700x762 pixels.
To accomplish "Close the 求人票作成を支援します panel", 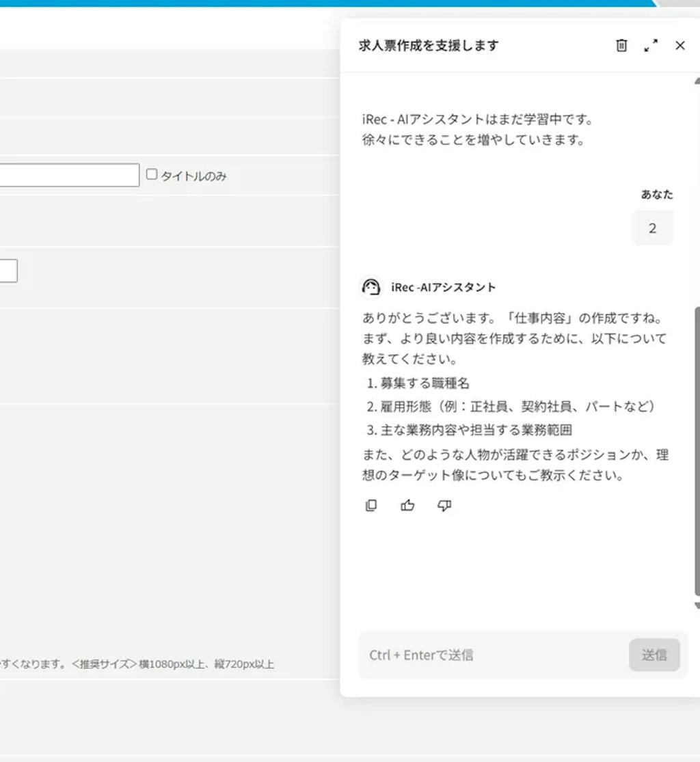I will 679,45.
